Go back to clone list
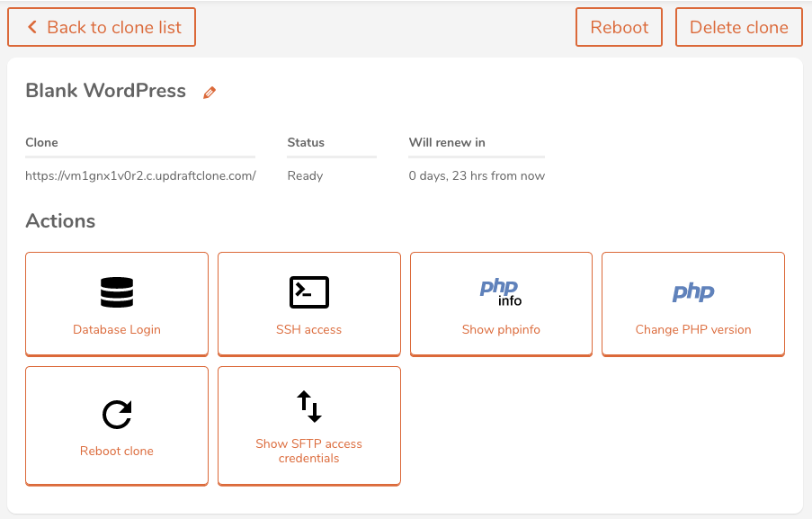 click(102, 27)
